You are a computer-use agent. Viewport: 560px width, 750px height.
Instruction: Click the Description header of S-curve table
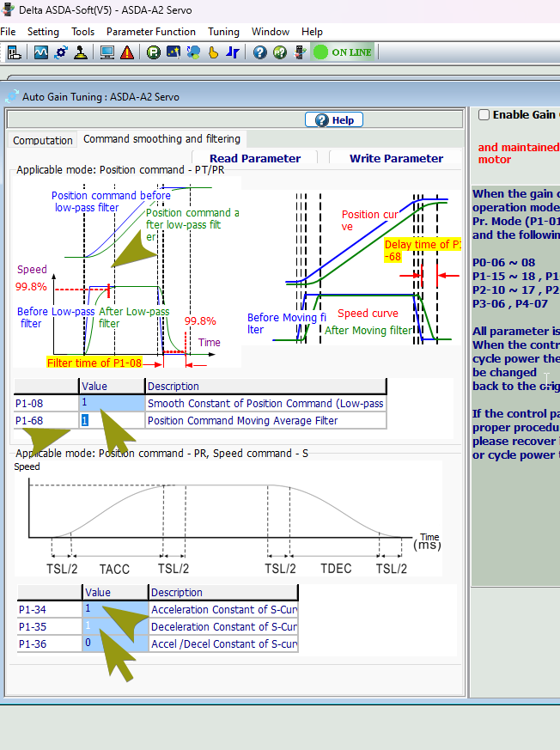[x=223, y=592]
